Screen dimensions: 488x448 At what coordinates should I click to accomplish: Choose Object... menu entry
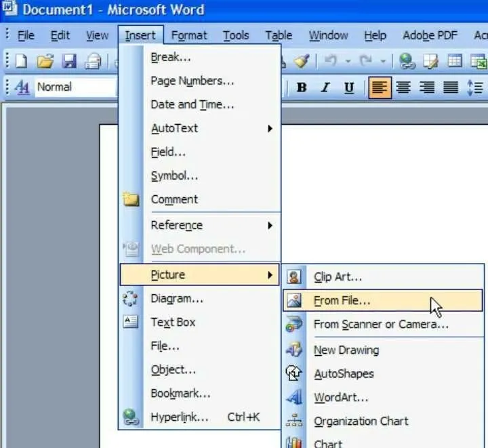pyautogui.click(x=200, y=369)
